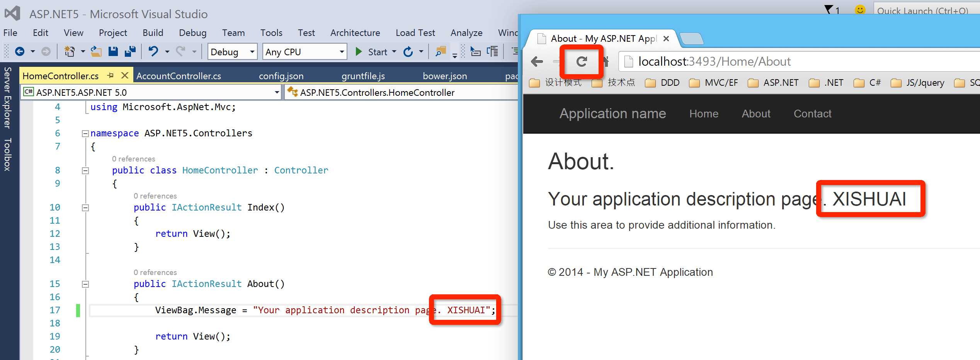Collapse the HomeController class block

(x=85, y=170)
